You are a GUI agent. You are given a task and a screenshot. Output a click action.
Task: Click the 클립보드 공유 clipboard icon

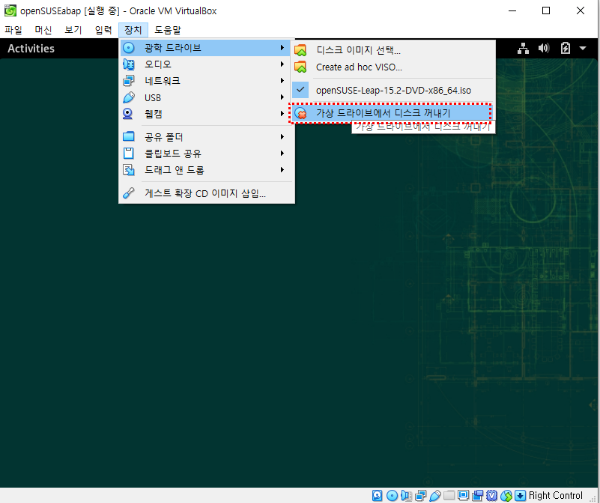tap(129, 153)
